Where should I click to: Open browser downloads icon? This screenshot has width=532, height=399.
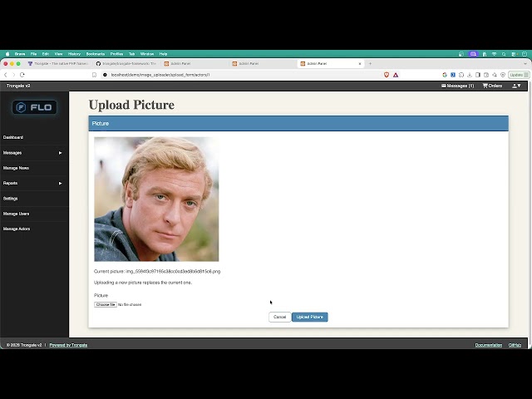[470, 75]
